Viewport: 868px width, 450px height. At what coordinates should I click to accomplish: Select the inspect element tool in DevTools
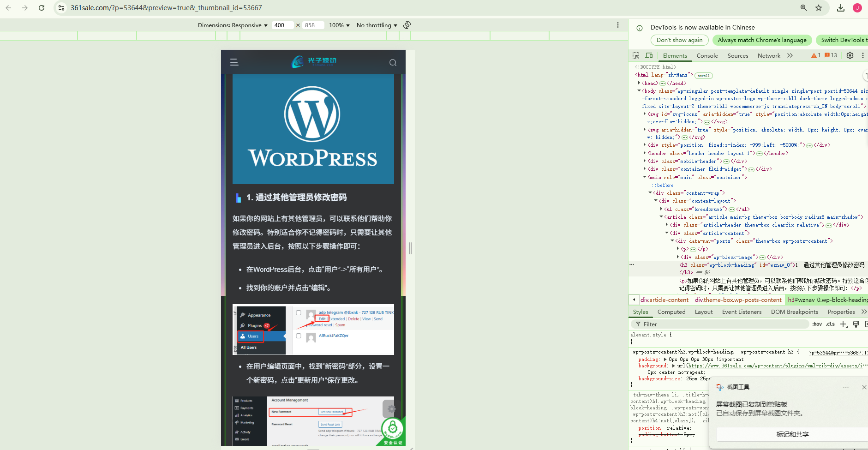coord(635,55)
